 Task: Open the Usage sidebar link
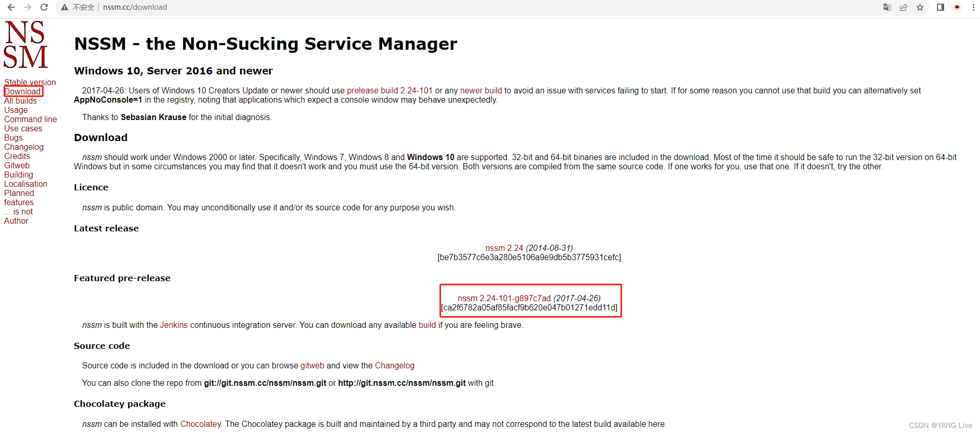click(16, 110)
